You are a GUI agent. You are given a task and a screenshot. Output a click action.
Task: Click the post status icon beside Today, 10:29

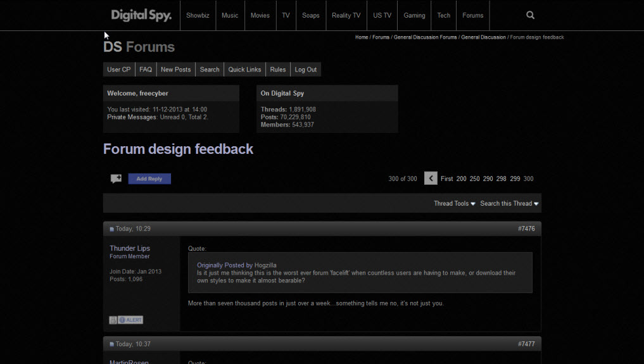[x=111, y=229]
